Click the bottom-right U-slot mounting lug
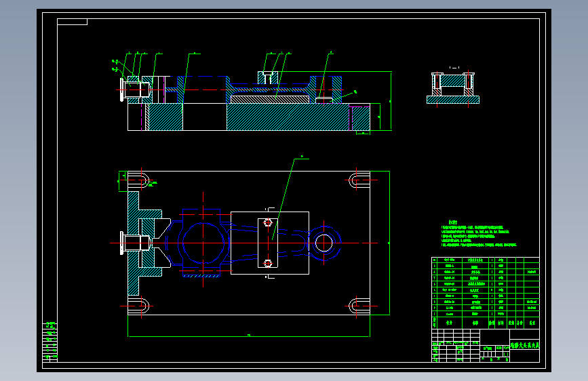This screenshot has height=381, width=588. tap(359, 306)
